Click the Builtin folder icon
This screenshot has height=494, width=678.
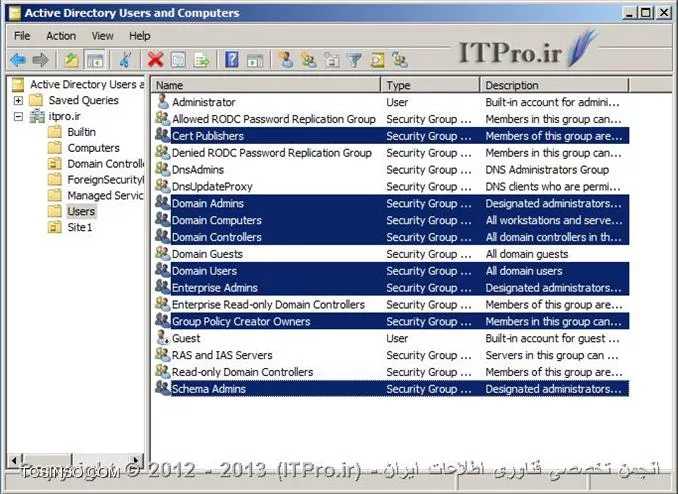point(54,132)
